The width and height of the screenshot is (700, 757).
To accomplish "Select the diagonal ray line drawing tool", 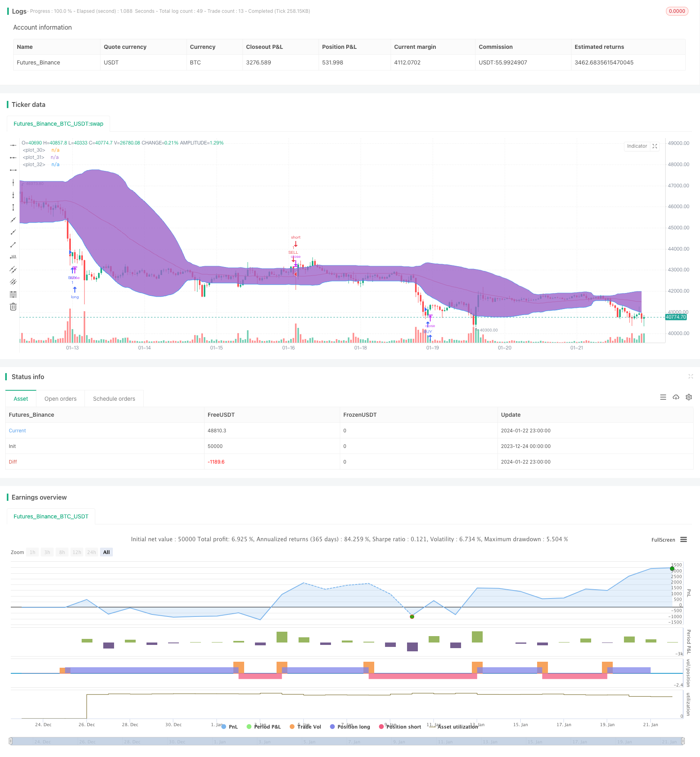I will (x=13, y=232).
